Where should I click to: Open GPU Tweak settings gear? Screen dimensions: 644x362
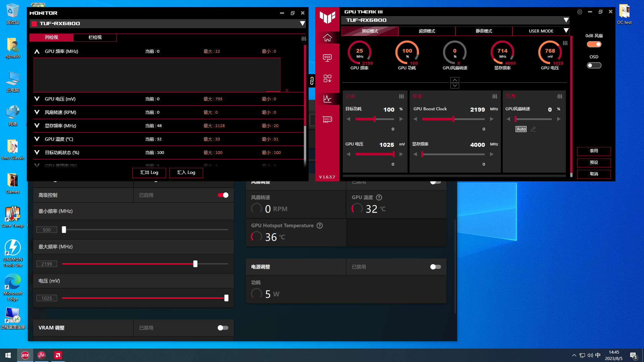tap(580, 12)
